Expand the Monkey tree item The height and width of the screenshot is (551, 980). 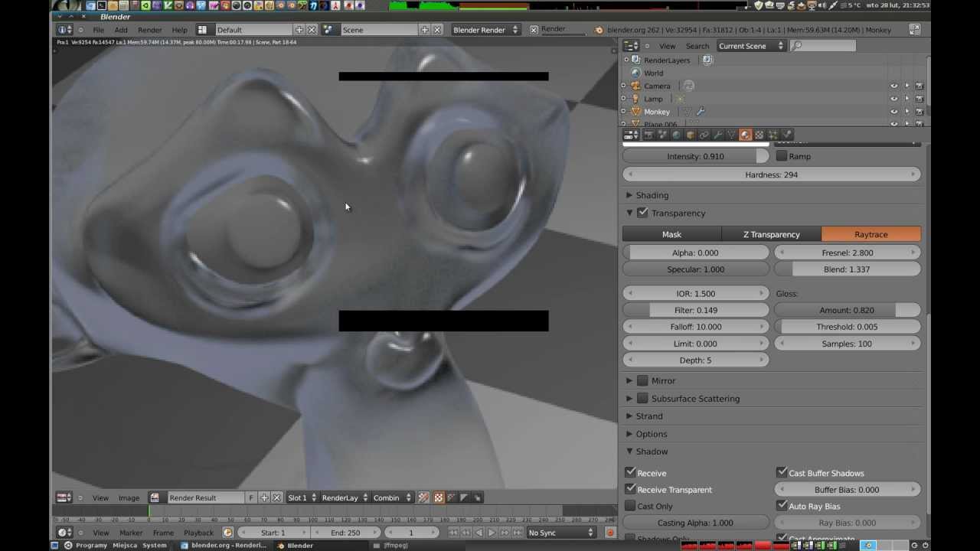623,112
